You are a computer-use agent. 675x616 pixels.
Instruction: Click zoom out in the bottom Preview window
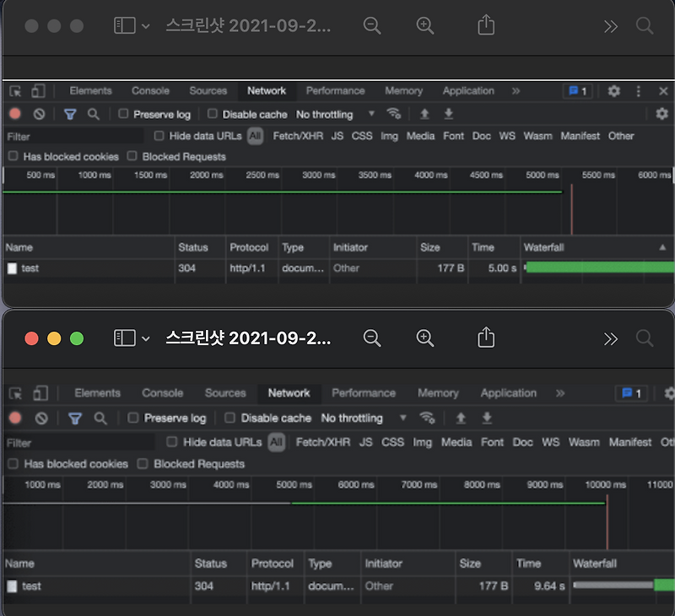(x=372, y=338)
